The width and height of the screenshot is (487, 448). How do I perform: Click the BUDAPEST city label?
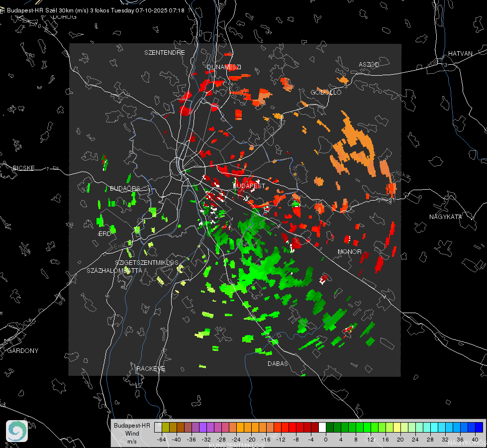(x=249, y=186)
